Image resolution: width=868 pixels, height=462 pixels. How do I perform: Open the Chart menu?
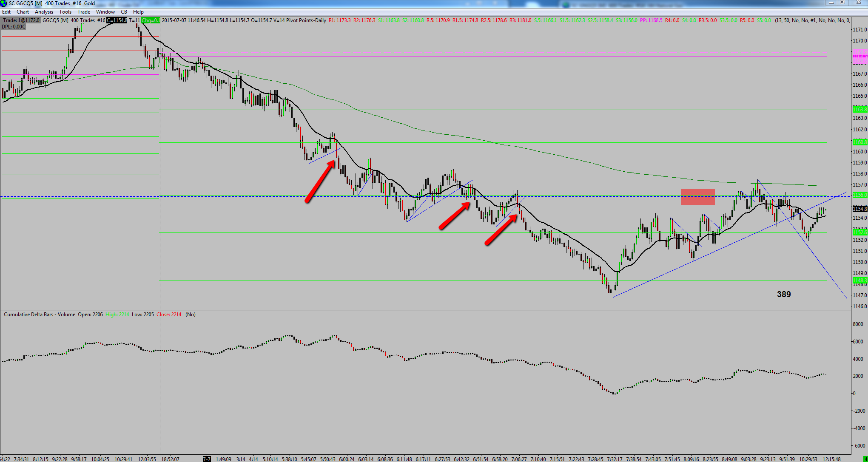pos(23,12)
